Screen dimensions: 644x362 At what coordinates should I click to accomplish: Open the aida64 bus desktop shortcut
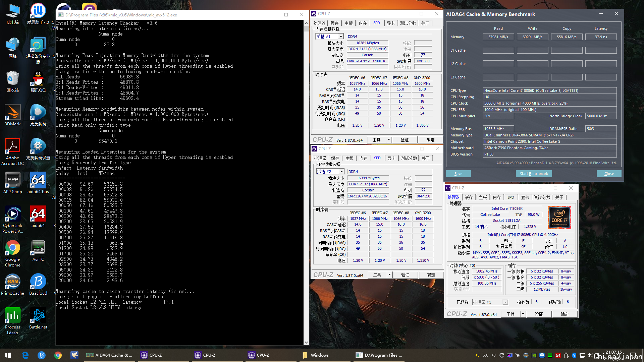click(38, 183)
